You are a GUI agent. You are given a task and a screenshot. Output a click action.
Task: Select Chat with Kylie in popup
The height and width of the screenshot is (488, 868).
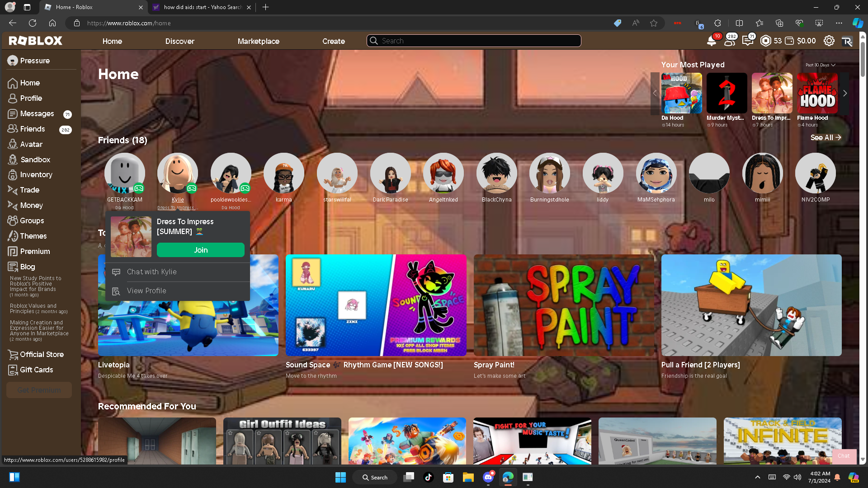178,272
